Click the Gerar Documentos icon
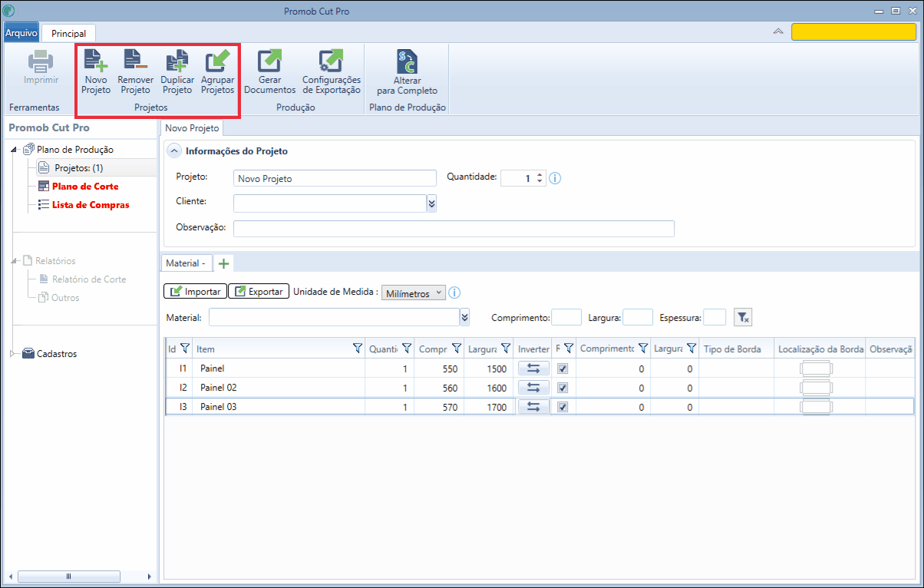This screenshot has height=588, width=924. (x=269, y=61)
